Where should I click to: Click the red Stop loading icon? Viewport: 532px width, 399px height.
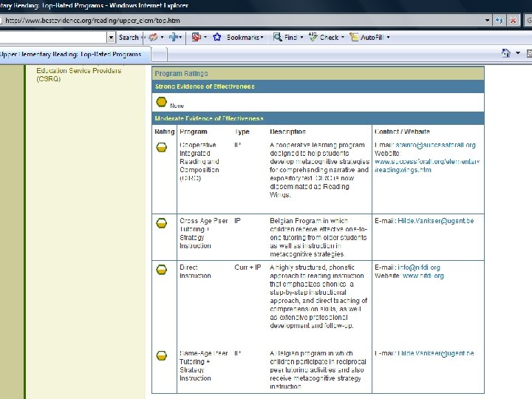[513, 21]
